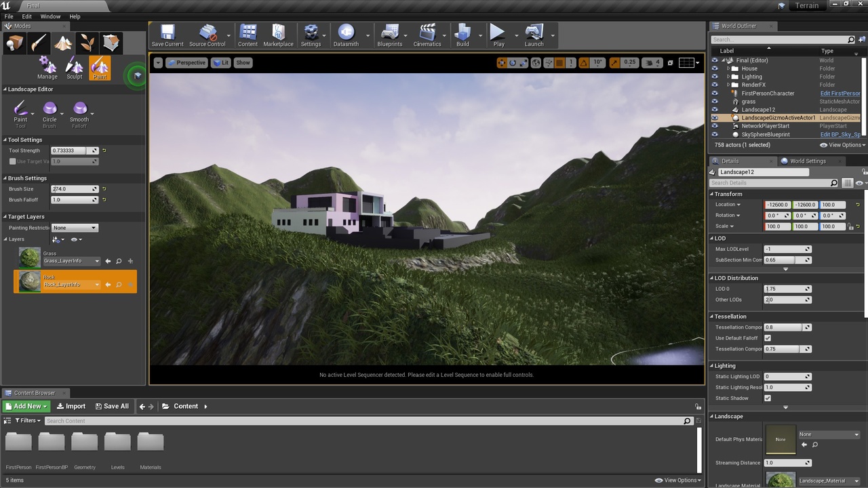Select the landscape Sculpt tab icon
This screenshot has height=488, width=868.
pos(74,68)
